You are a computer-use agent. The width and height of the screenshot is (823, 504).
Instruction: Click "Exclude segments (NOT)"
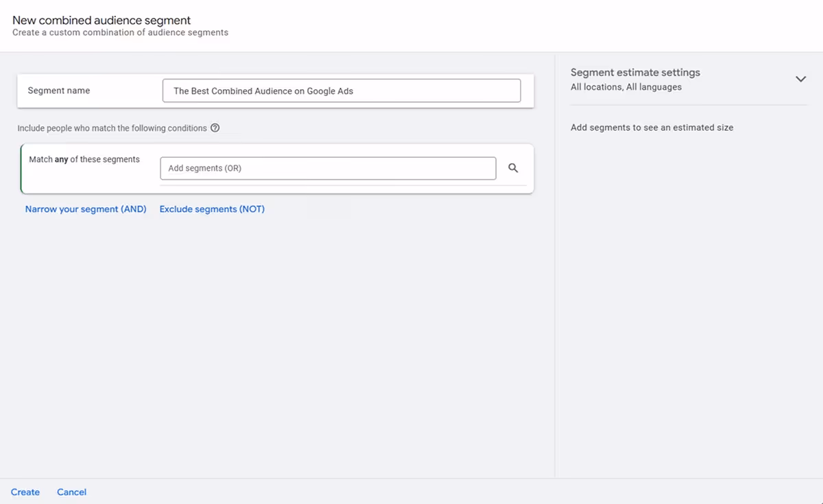[211, 208]
